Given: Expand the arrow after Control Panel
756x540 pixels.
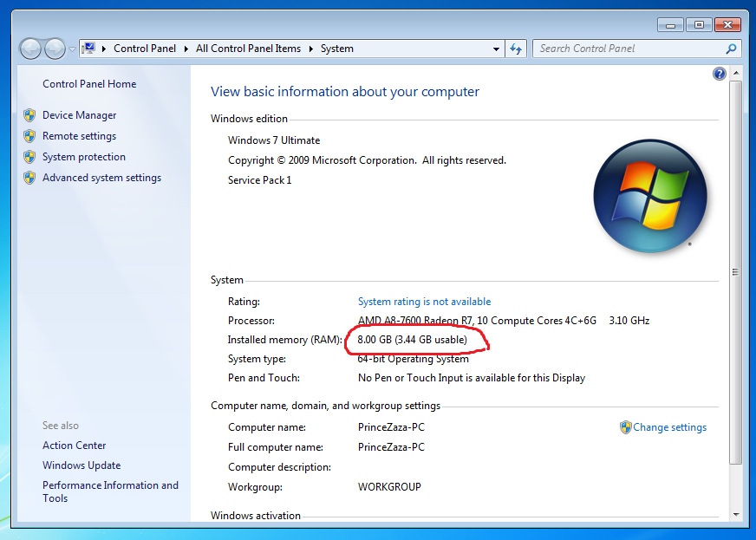Looking at the screenshot, I should click(186, 49).
